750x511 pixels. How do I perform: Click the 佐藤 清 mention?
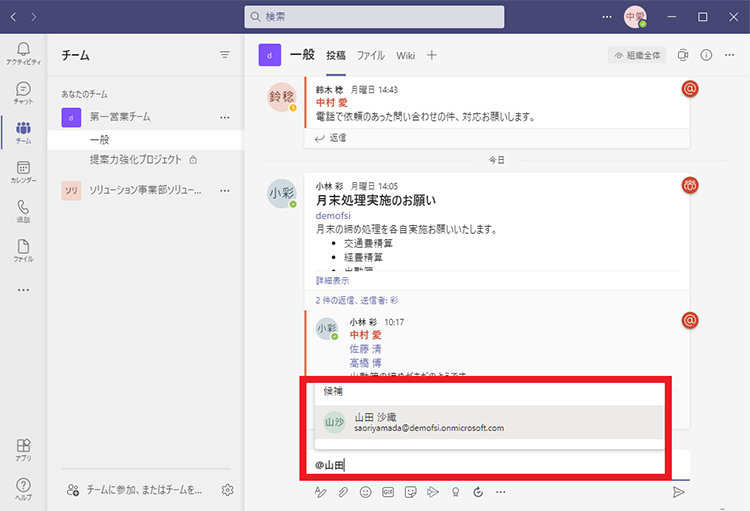click(x=365, y=349)
